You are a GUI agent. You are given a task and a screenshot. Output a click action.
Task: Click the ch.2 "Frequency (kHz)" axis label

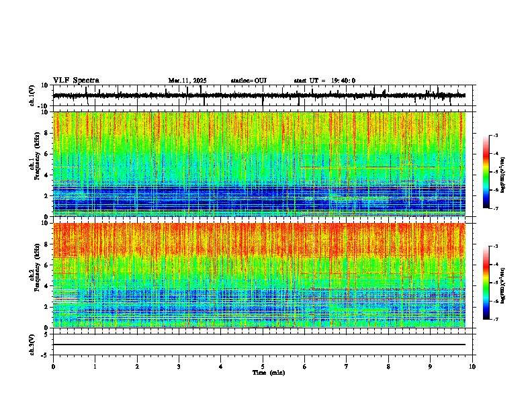[37, 268]
